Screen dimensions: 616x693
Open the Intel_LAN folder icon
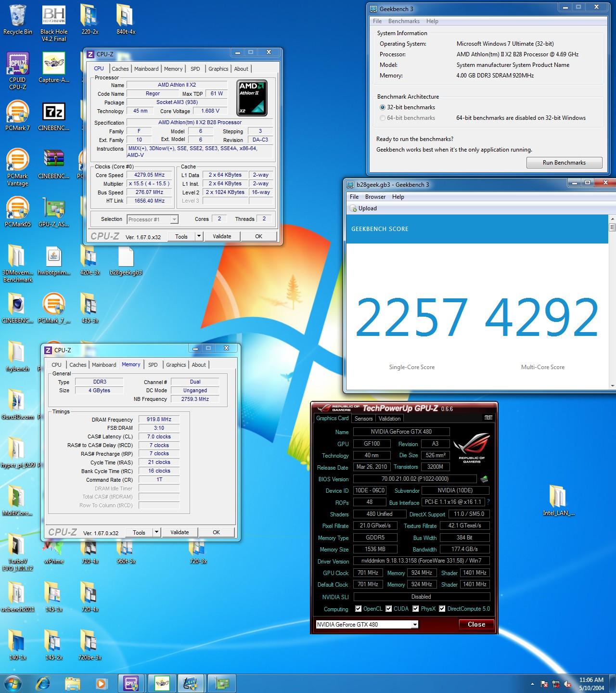click(x=559, y=501)
